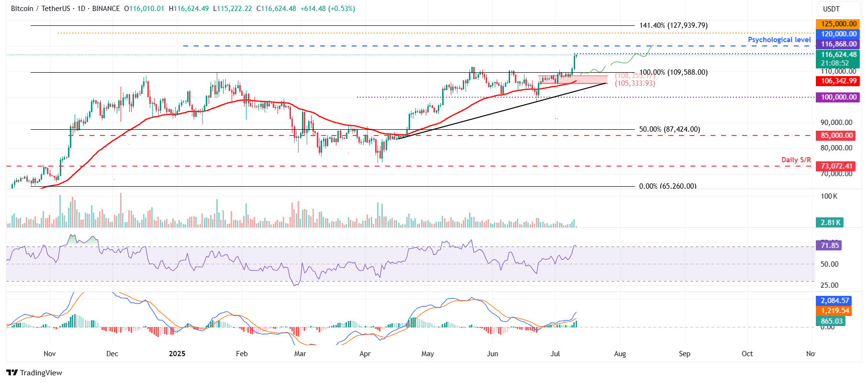Select the red 106,342.99 moving average label

click(838, 81)
